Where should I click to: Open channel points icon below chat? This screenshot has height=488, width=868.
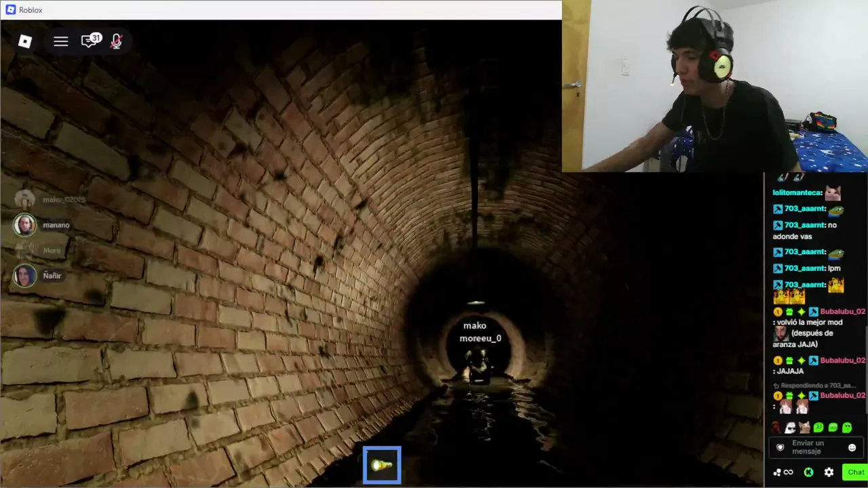pos(783,472)
